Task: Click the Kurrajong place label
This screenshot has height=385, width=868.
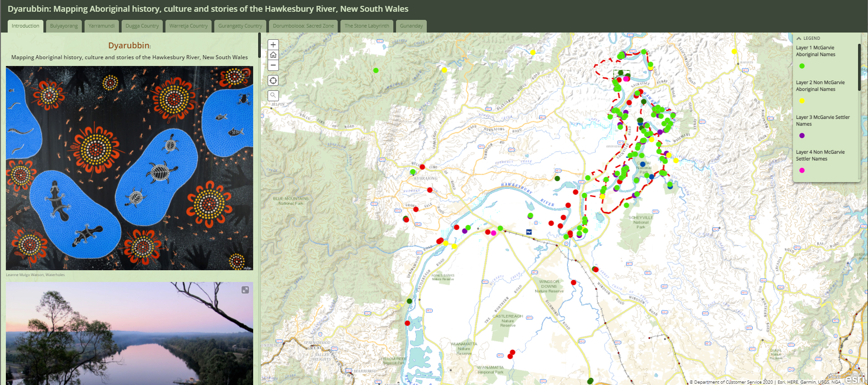Action: pos(425,178)
